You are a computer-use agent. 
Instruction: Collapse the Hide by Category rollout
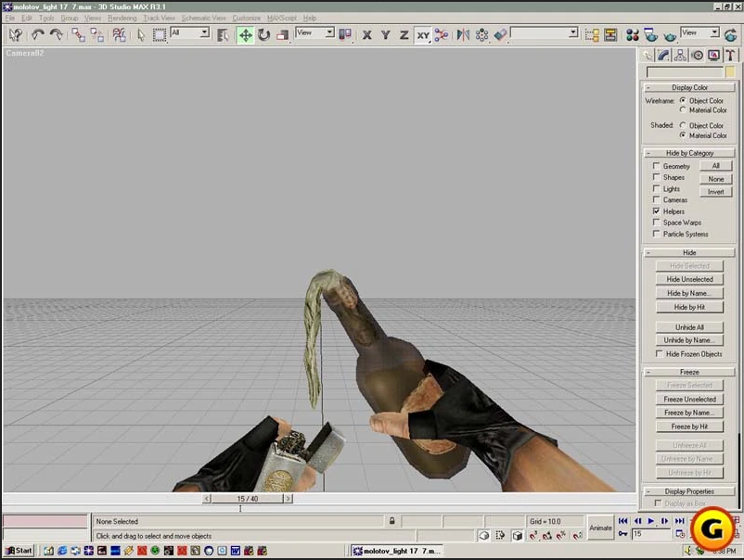(x=689, y=153)
